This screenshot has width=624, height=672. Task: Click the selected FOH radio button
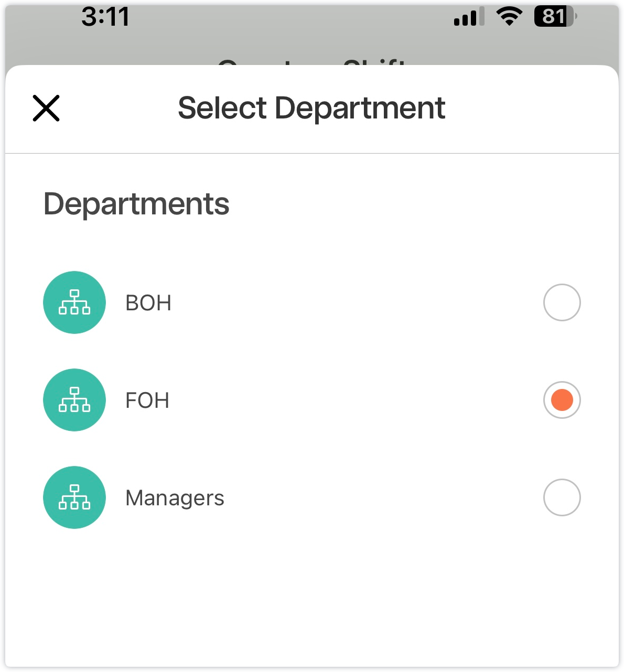pos(562,400)
